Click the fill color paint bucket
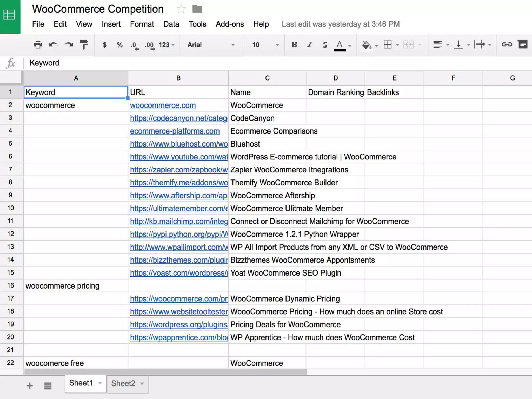The image size is (532, 399). click(x=367, y=45)
